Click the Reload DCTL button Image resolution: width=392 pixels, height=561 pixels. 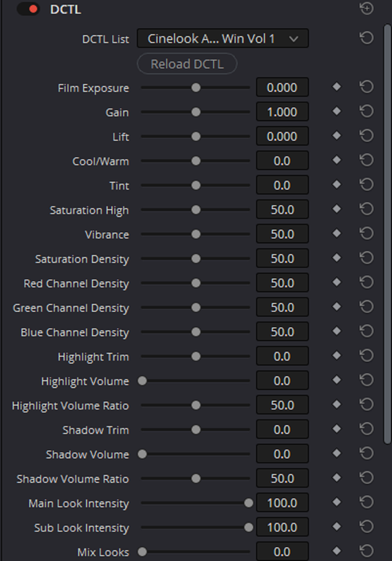(187, 64)
